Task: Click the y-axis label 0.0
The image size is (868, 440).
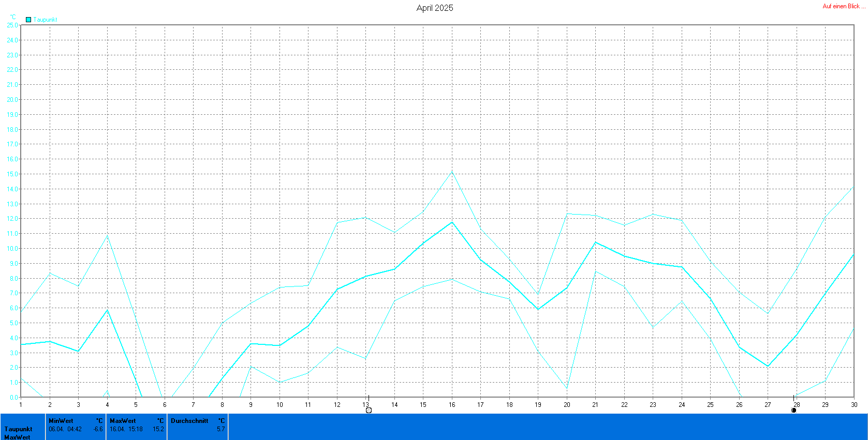Action: [x=14, y=398]
